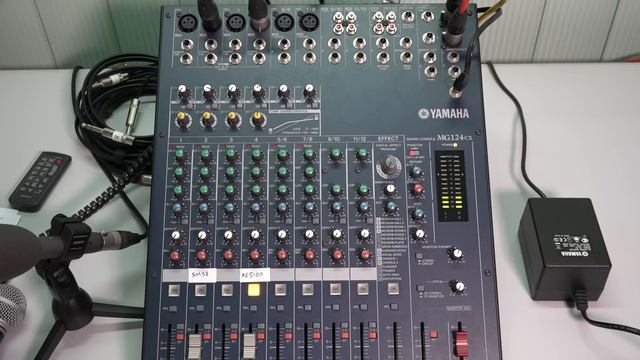Click channel 7/8 empty XLR input socket
The height and width of the screenshot is (360, 640).
click(309, 22)
